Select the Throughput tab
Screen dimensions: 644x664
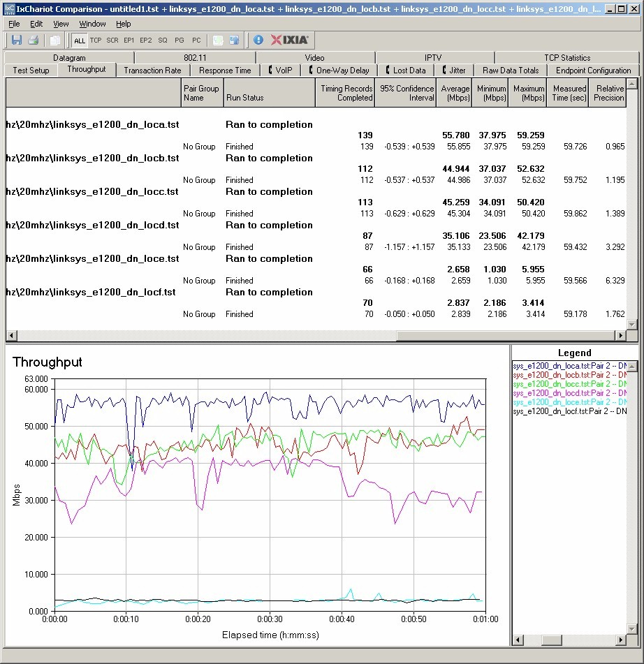coord(87,69)
